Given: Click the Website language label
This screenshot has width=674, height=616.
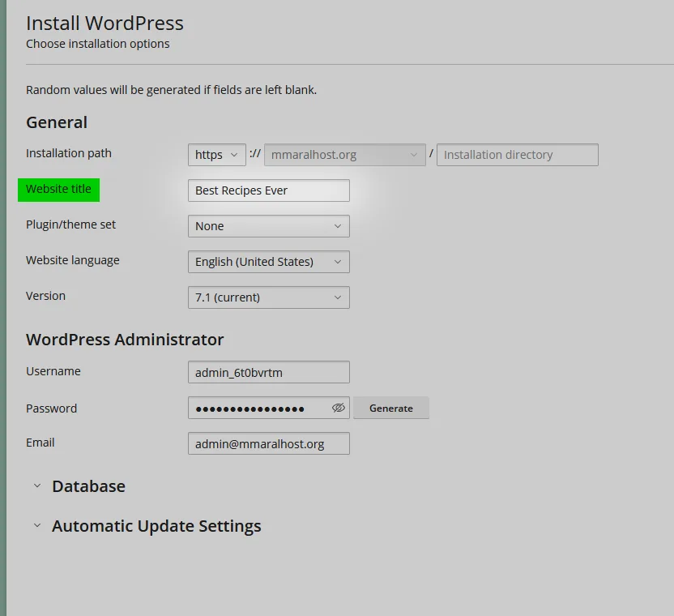Looking at the screenshot, I should [x=73, y=261].
